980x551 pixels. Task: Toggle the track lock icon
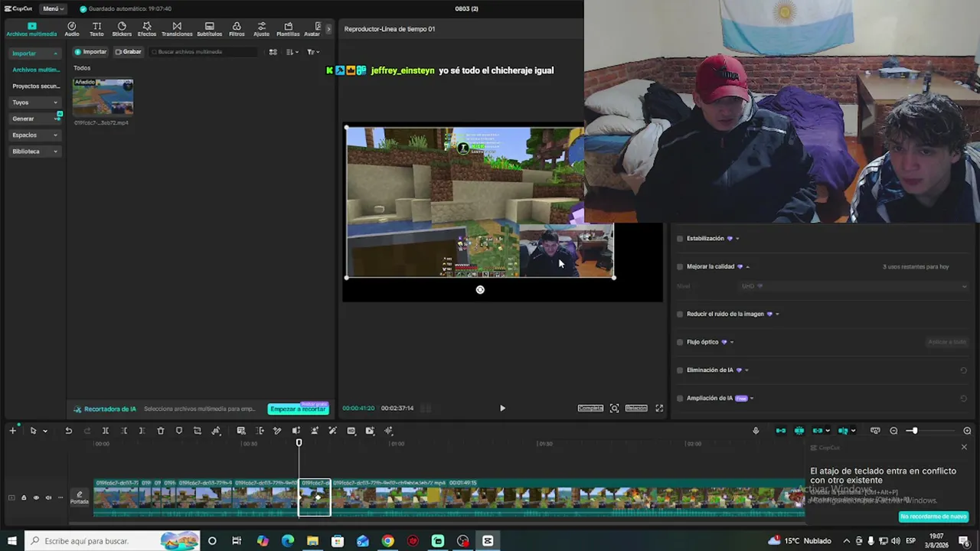24,497
